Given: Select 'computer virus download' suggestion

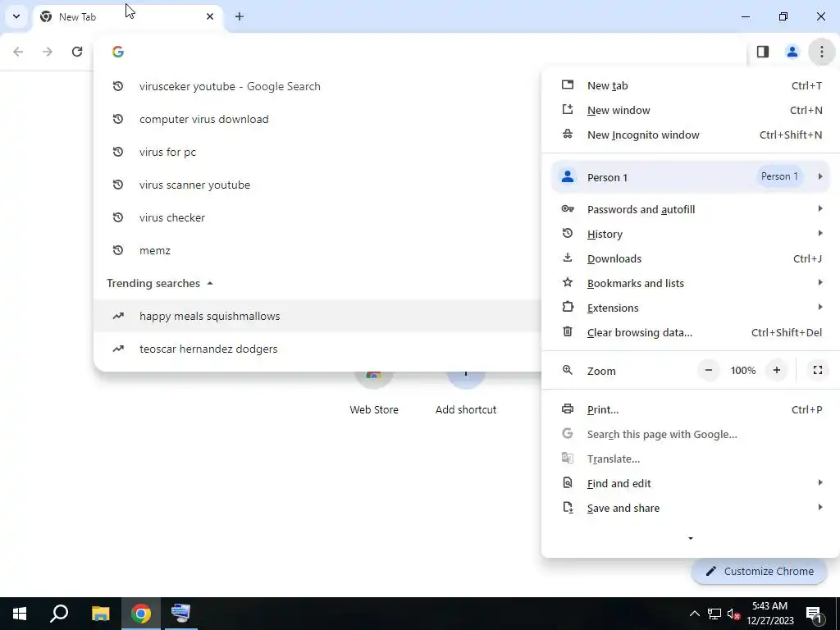Looking at the screenshot, I should pyautogui.click(x=317, y=119).
